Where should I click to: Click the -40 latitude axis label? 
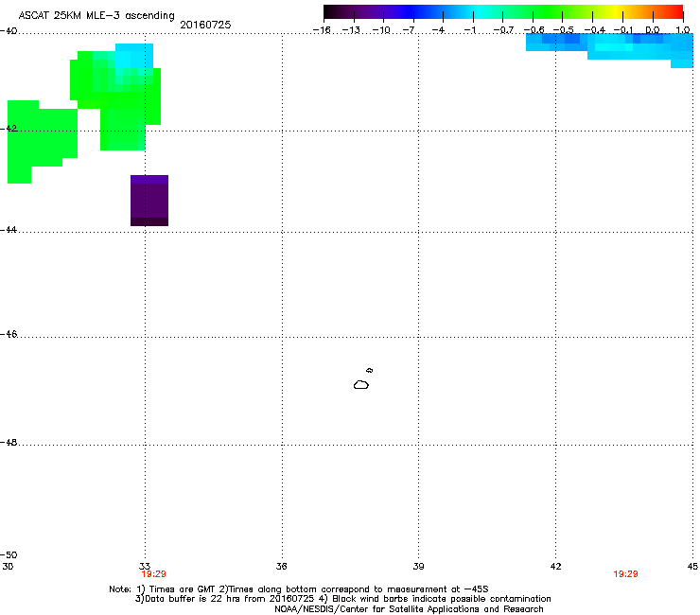[9, 31]
